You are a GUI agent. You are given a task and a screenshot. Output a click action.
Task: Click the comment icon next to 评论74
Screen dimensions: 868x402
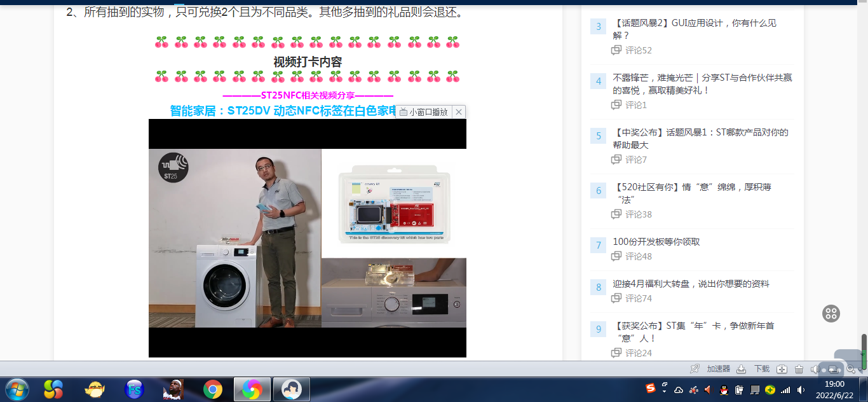point(616,298)
